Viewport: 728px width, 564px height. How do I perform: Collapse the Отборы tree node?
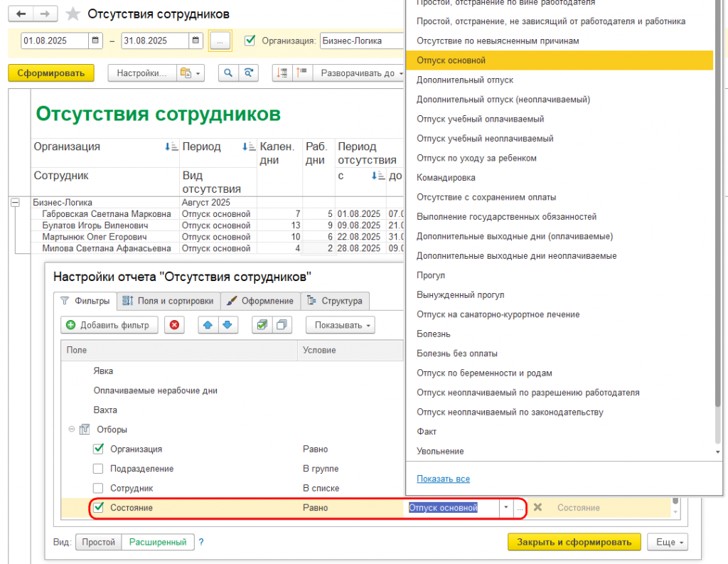pyautogui.click(x=72, y=430)
